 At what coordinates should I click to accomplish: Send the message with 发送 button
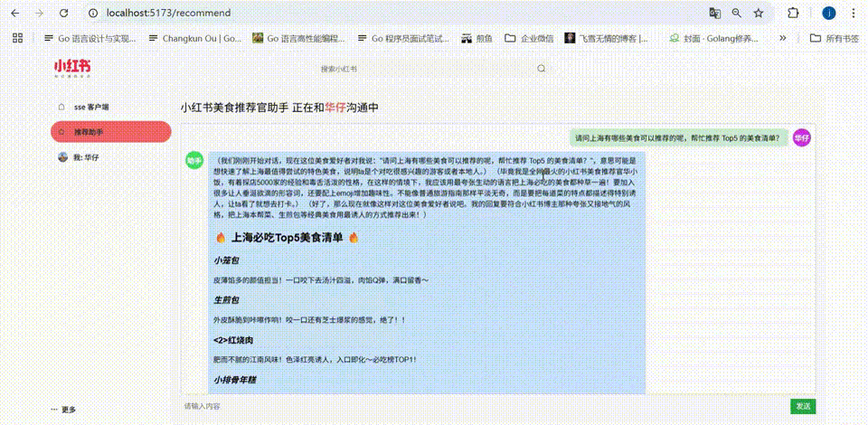click(803, 406)
